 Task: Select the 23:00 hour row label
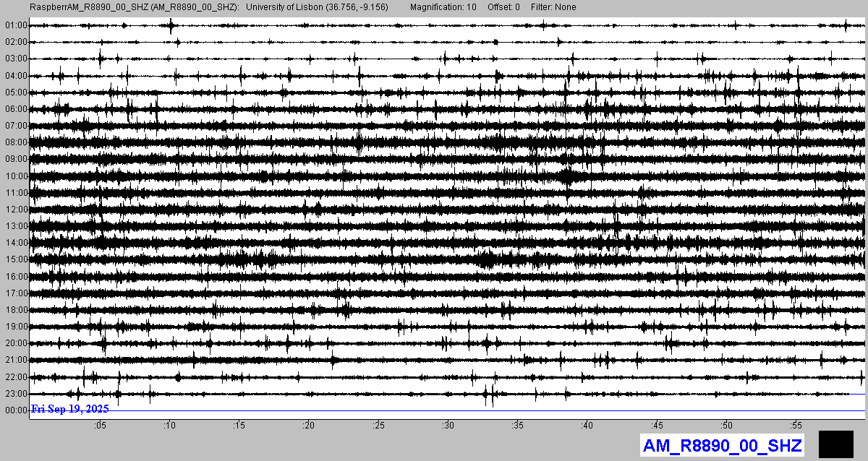16,394
